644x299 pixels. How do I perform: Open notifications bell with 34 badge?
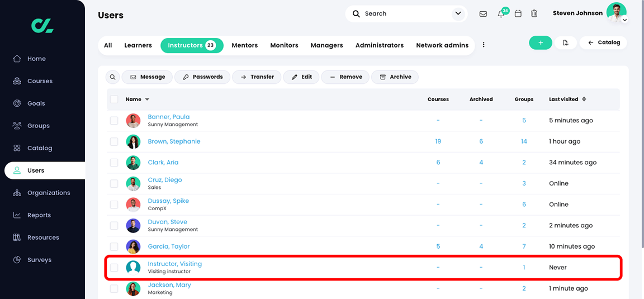point(501,13)
